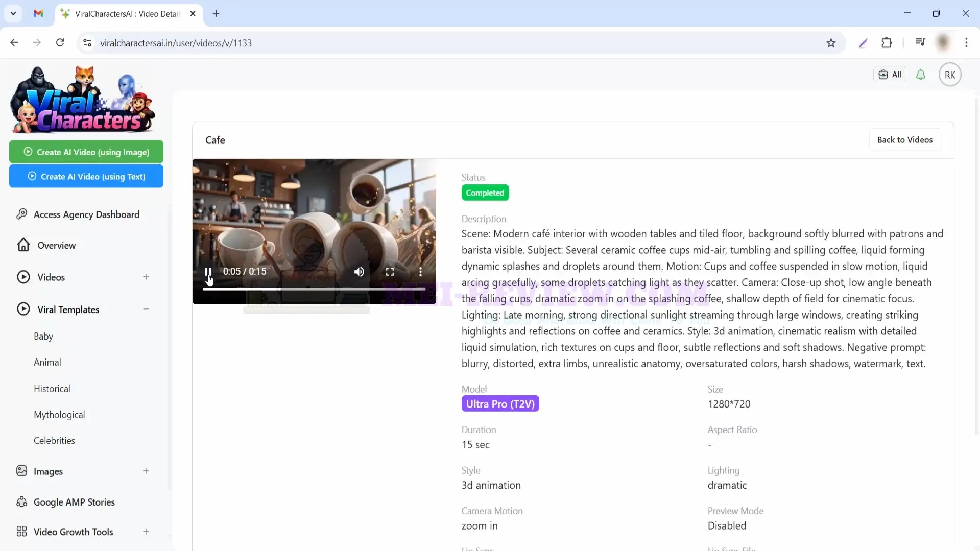This screenshot has height=551, width=980.
Task: Click Create AI Video (using Text) button
Action: (86, 176)
